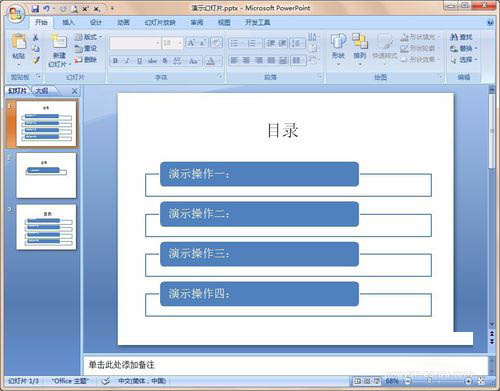Clear all formatting with the eraser icon
The image size is (500, 391).
216,43
